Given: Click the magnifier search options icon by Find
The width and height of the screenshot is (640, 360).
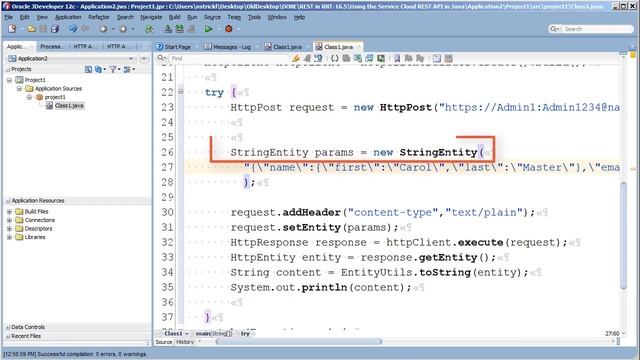Looking at the screenshot, I should click(x=161, y=58).
